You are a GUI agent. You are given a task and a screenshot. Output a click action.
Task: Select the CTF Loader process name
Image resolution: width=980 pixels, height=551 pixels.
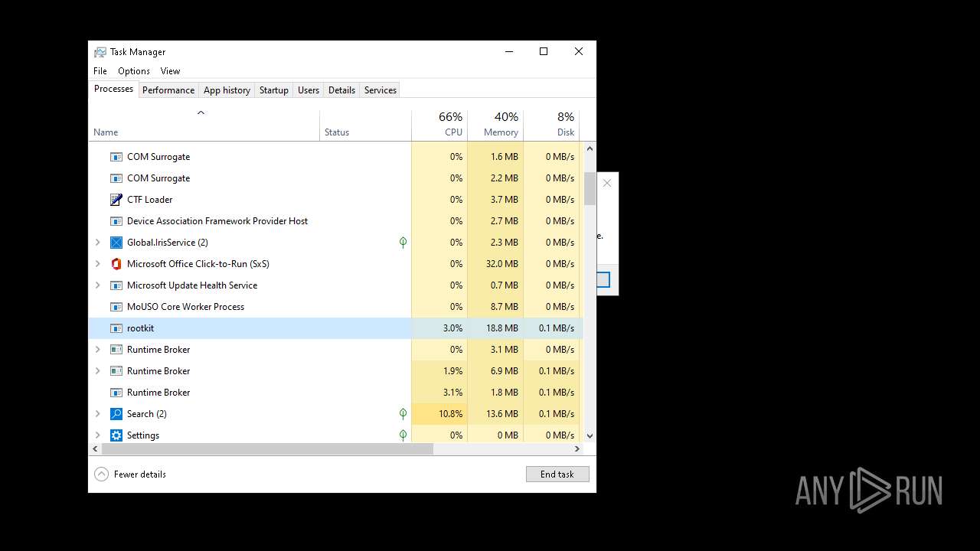click(149, 200)
